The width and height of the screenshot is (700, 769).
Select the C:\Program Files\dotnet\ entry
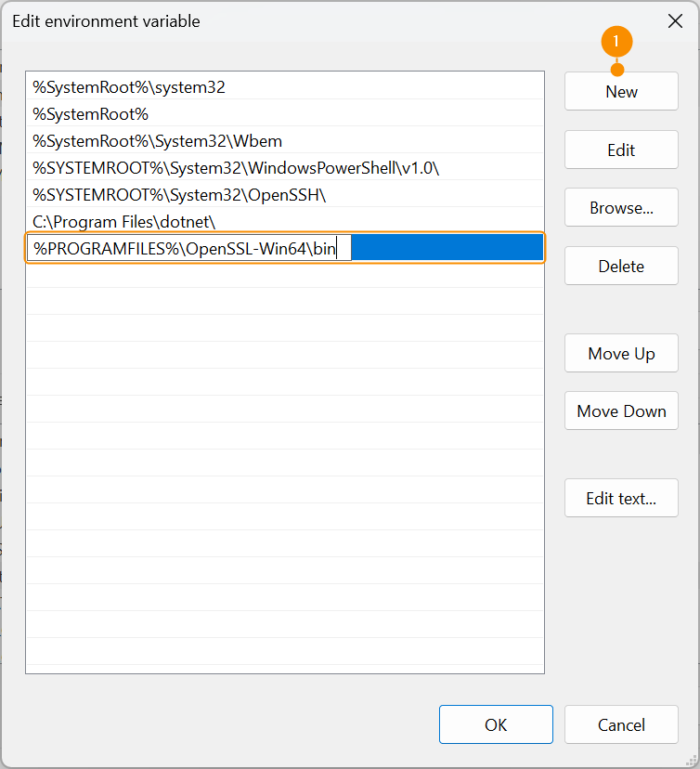click(124, 222)
